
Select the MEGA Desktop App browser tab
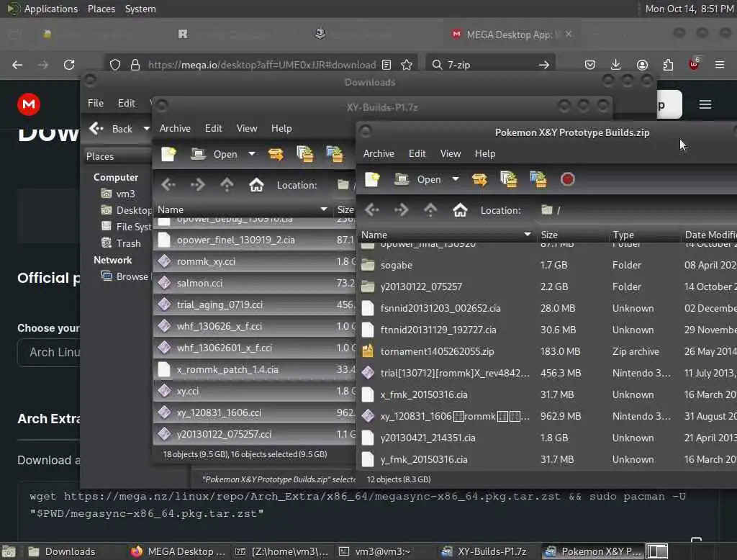(512, 35)
